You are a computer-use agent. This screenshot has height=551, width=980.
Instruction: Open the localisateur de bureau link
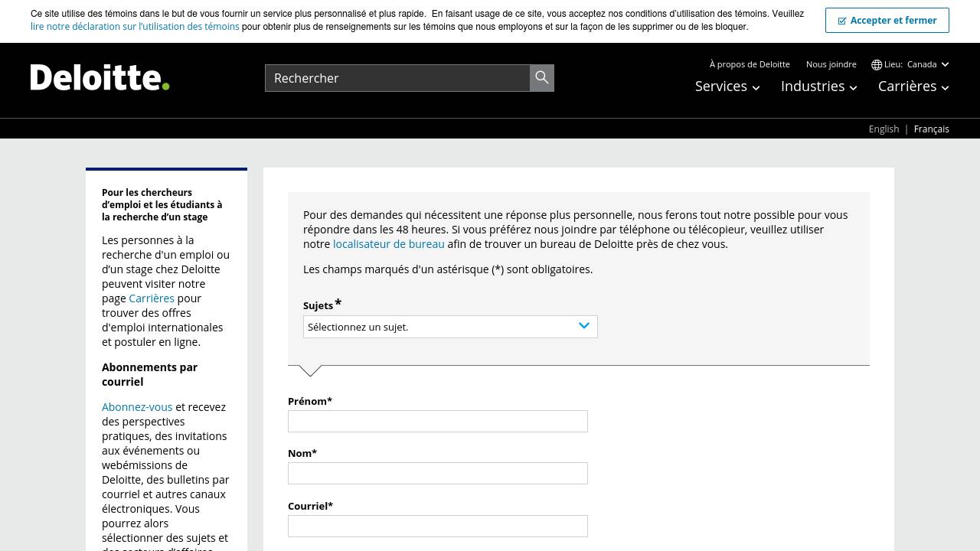[388, 244]
